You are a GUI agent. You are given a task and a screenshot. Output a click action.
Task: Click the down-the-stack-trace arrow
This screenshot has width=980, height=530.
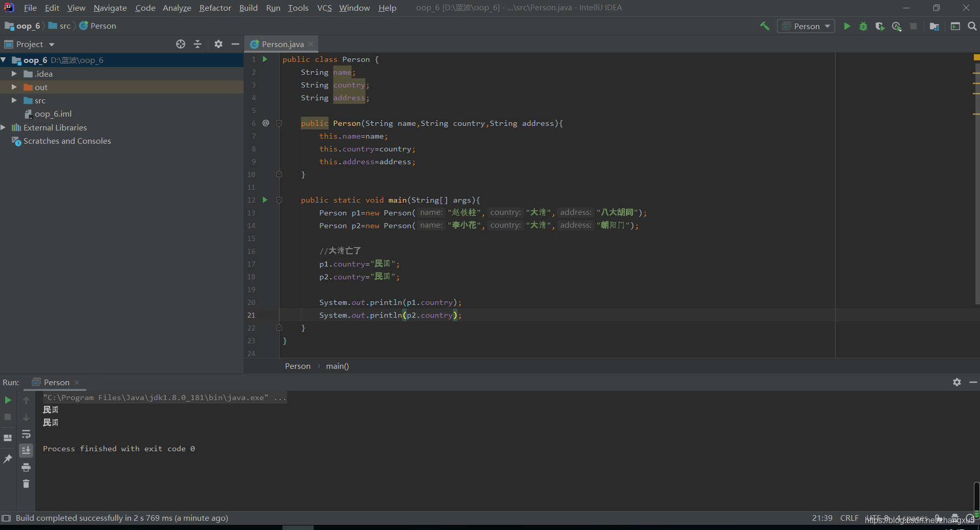click(x=26, y=417)
